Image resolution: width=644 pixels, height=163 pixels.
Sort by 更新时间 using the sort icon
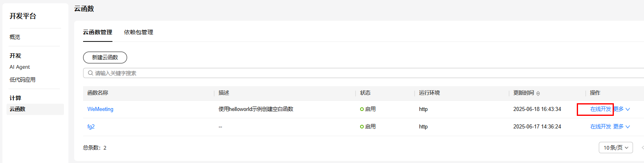tap(538, 93)
